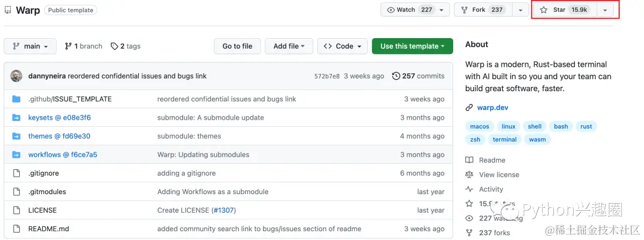The height and width of the screenshot is (240, 644).
Task: Open commit hash 572b7e8
Action: [327, 76]
